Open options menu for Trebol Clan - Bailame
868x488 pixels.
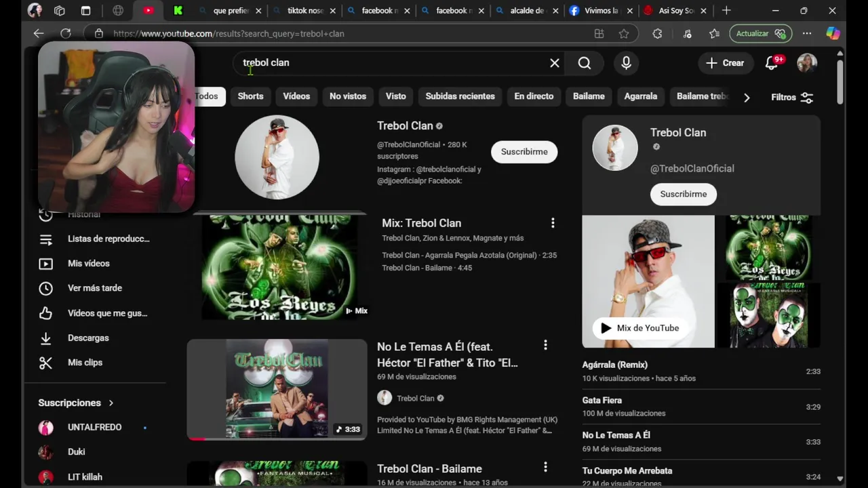click(x=545, y=468)
